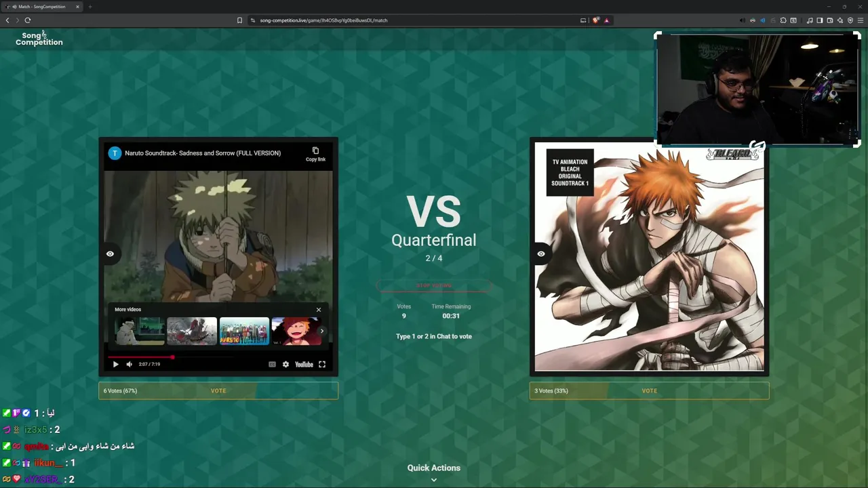Viewport: 868px width, 488px height.
Task: Bookmark this page icon
Action: tap(239, 20)
